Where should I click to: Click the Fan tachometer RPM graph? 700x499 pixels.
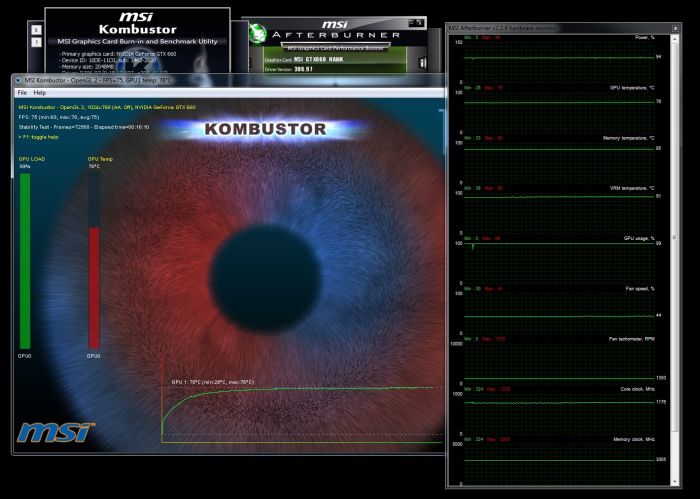(x=559, y=364)
